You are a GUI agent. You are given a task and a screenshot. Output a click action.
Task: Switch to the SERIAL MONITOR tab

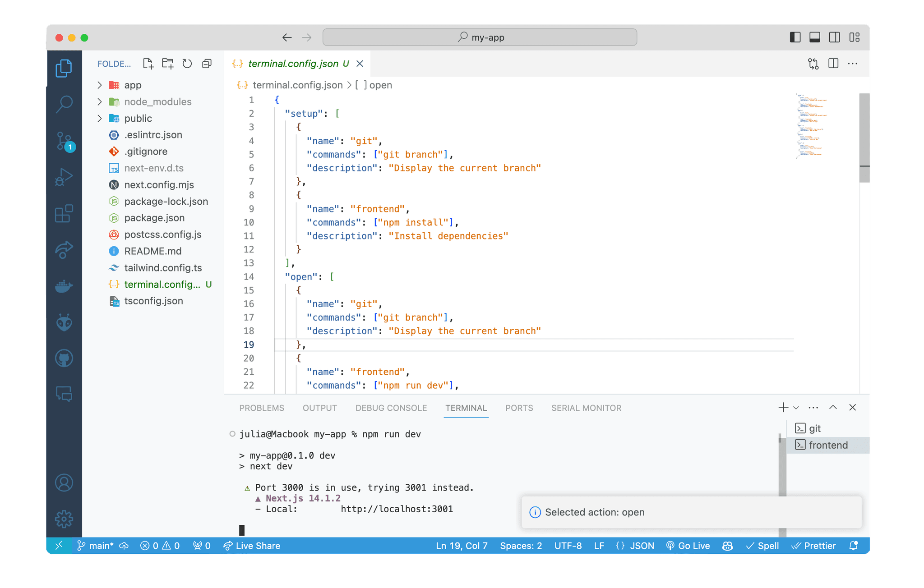coord(586,408)
